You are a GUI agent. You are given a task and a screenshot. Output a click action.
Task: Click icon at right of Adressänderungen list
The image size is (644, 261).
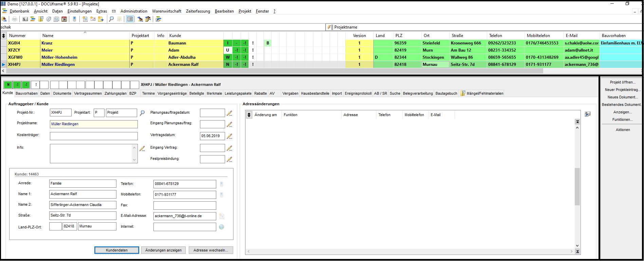[588, 114]
